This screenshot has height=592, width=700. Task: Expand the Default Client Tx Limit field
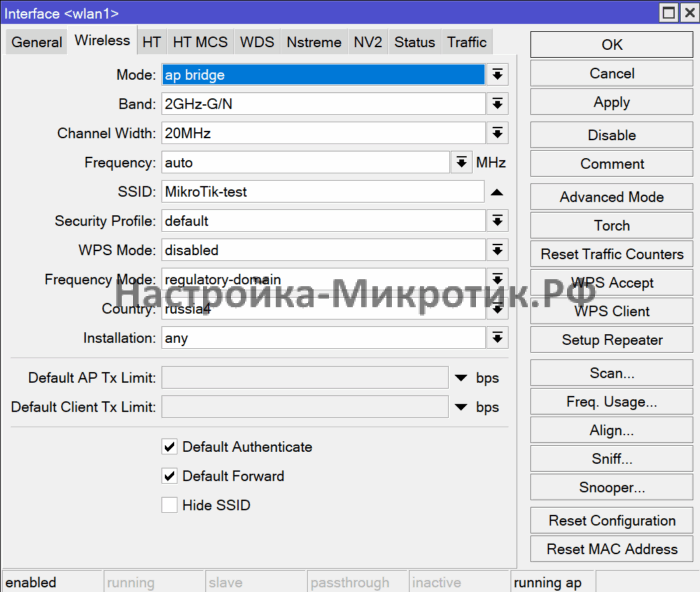(461, 407)
